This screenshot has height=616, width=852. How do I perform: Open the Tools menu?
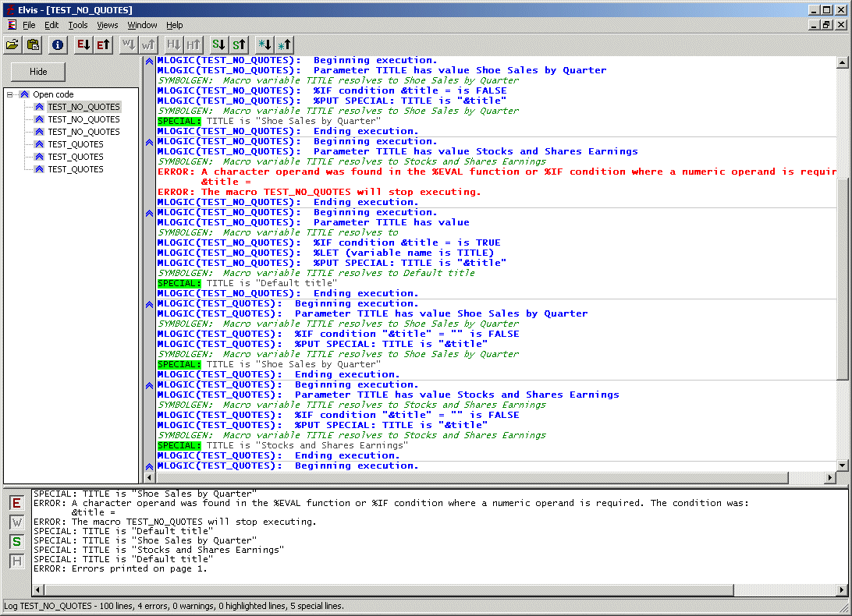[78, 25]
